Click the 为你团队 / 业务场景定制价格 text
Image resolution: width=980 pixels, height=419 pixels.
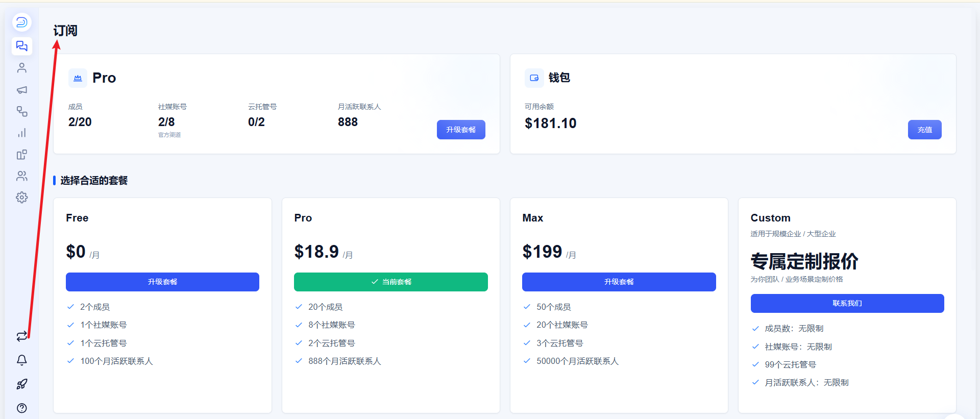797,279
